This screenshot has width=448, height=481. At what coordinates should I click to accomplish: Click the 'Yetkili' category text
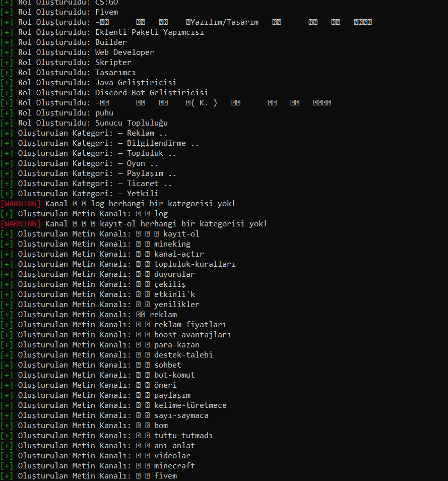click(143, 194)
